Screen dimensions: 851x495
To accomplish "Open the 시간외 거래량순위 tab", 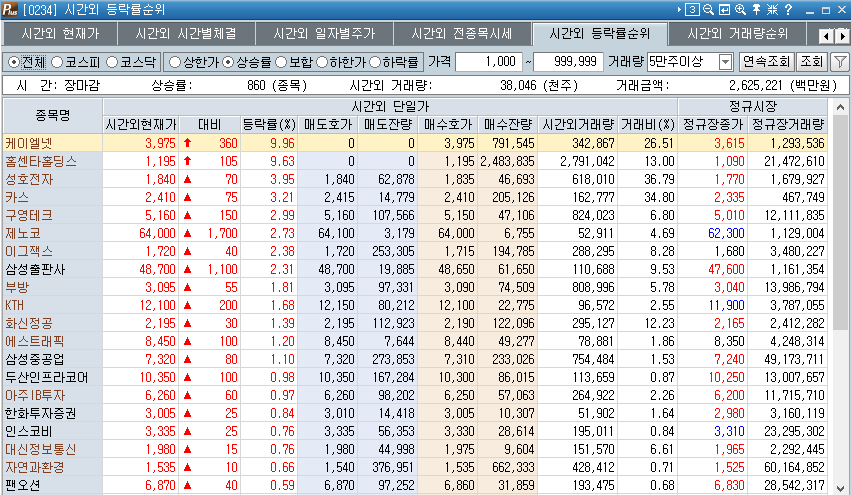I will tap(738, 34).
